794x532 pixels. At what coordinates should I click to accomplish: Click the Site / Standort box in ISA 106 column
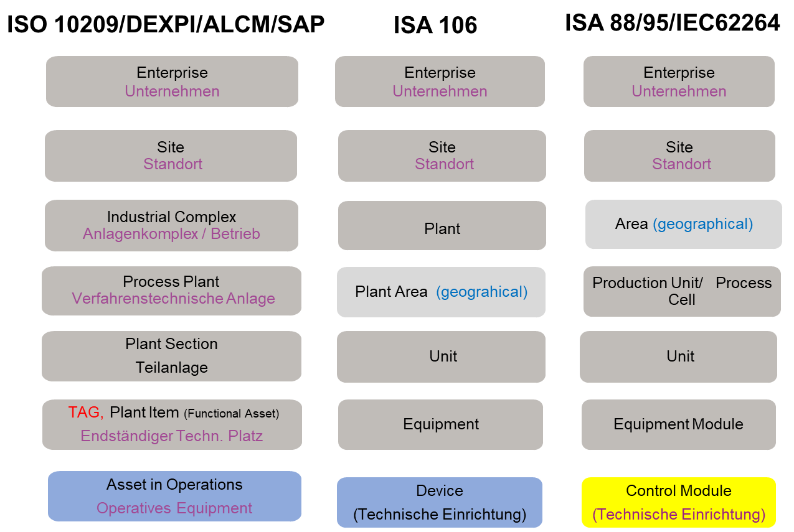pos(442,156)
